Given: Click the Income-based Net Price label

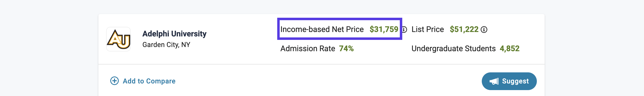Looking at the screenshot, I should coord(322,29).
